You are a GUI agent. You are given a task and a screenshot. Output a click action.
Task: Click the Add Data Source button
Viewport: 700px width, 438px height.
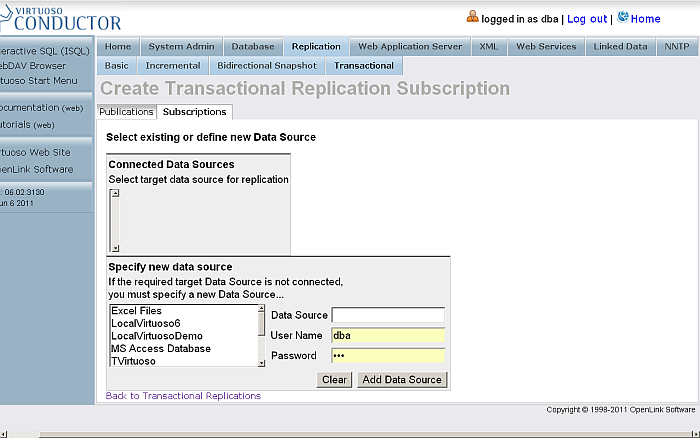point(402,380)
